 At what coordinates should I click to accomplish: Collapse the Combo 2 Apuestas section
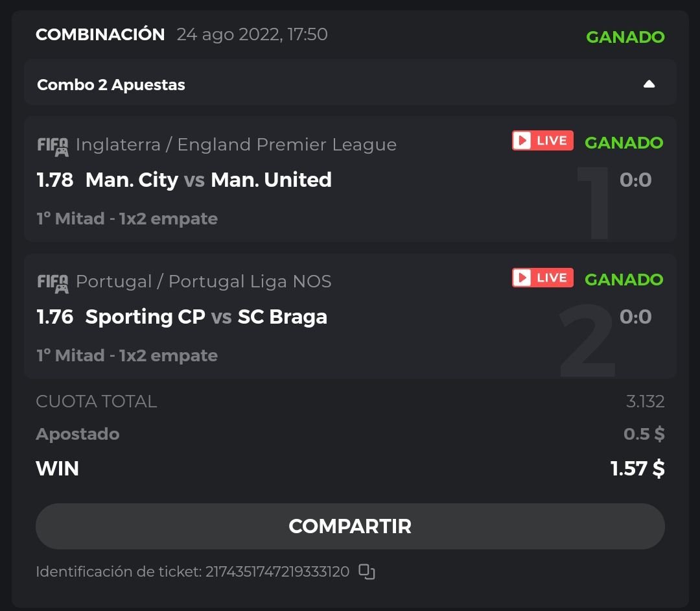pos(649,84)
